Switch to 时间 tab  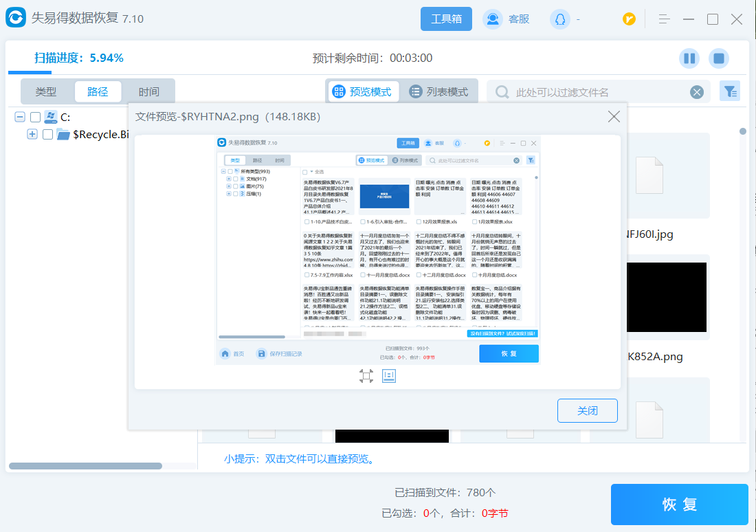[148, 91]
